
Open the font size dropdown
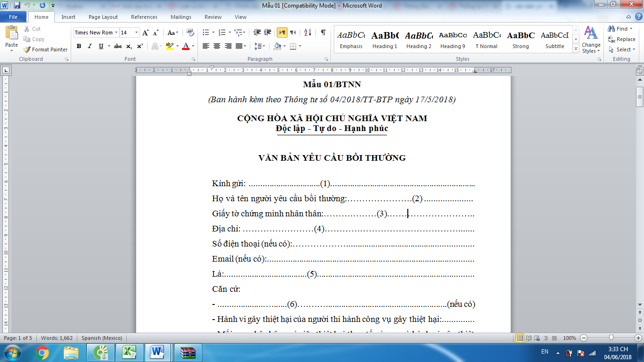[x=137, y=33]
